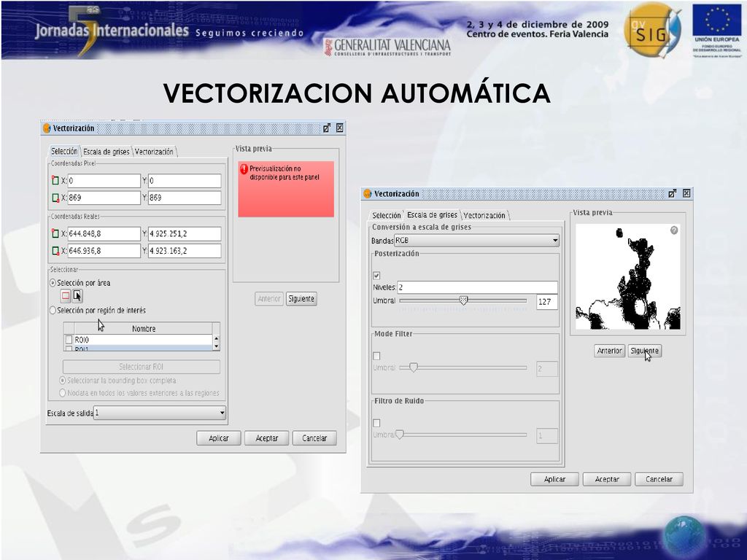Click the upper-left corner icon beside pixel X 0
The height and width of the screenshot is (560, 747).
55,181
